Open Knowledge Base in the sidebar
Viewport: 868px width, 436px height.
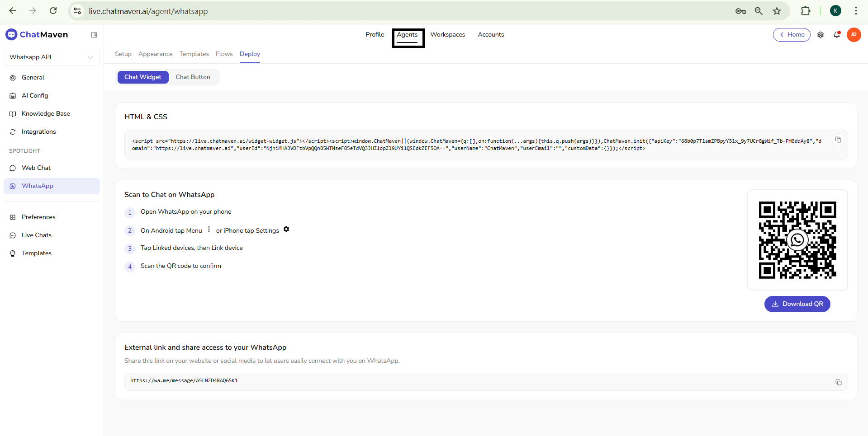[x=46, y=114]
